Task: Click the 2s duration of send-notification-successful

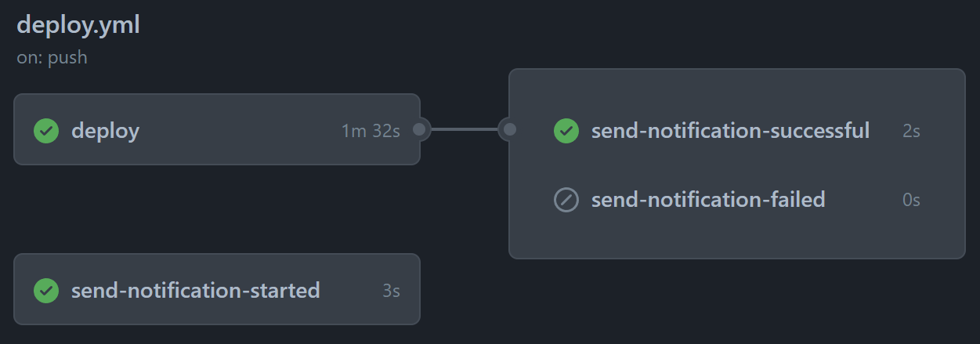Action: pyautogui.click(x=911, y=131)
